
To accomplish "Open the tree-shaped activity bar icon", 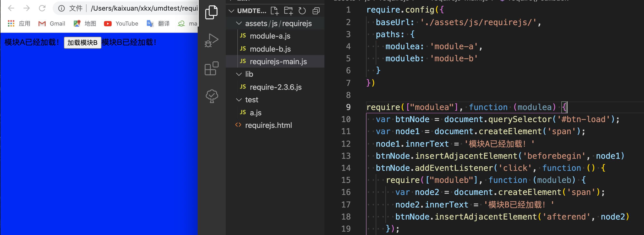I will 212,96.
